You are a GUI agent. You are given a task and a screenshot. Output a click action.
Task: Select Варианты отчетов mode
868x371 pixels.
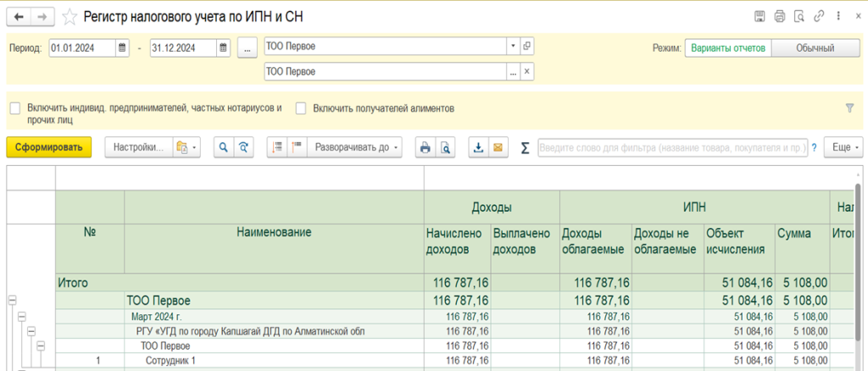(x=728, y=48)
